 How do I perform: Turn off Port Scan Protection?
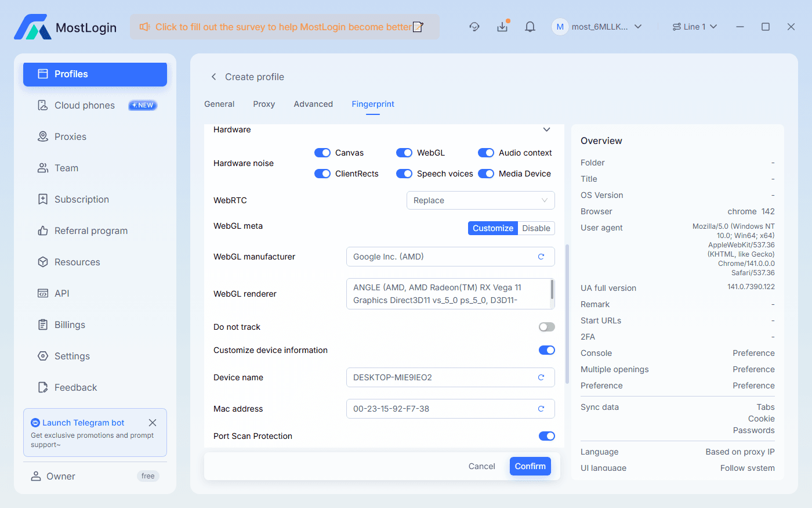546,436
